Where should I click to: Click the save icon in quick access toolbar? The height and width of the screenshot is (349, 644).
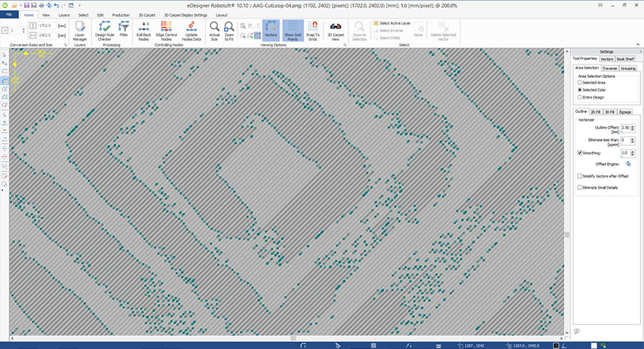(26, 6)
